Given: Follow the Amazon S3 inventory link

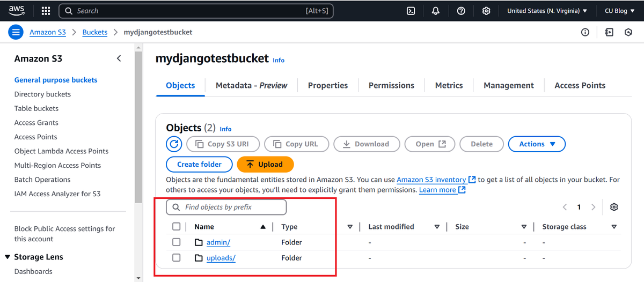Looking at the screenshot, I should click(x=436, y=180).
